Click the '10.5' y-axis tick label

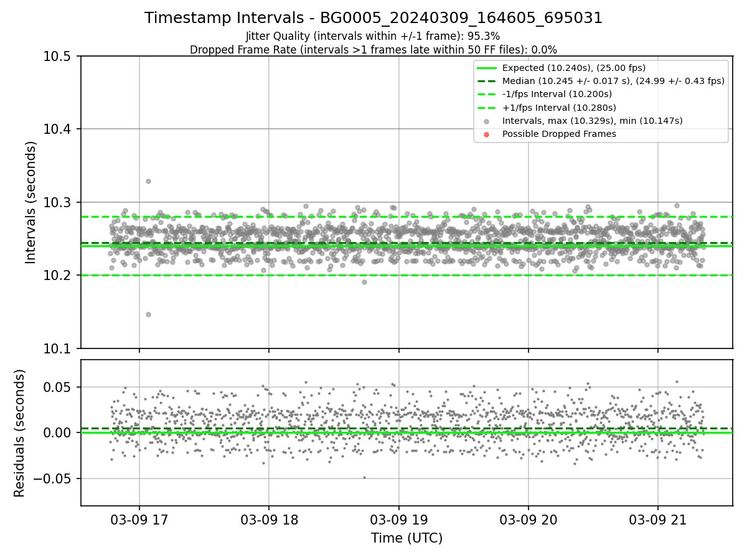coord(58,56)
